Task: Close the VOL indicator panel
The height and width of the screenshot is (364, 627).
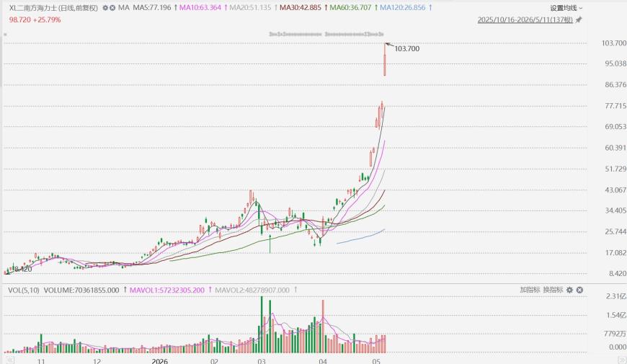Action: 579,290
